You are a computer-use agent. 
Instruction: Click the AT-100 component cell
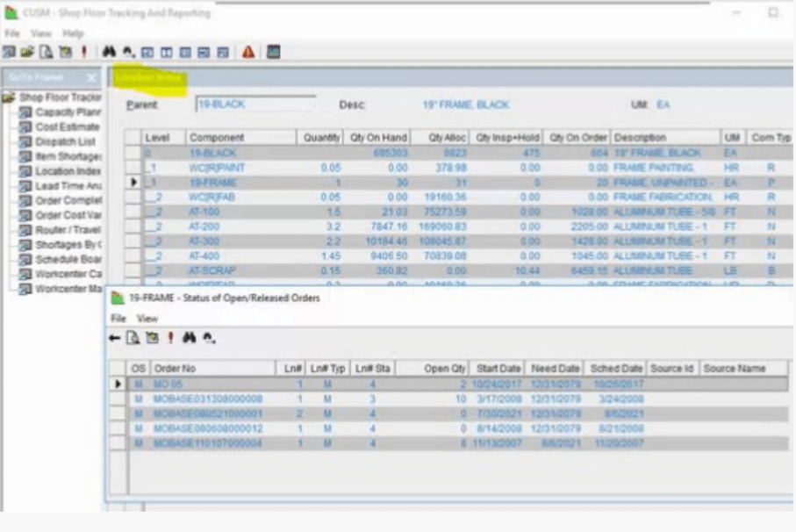[x=240, y=212]
